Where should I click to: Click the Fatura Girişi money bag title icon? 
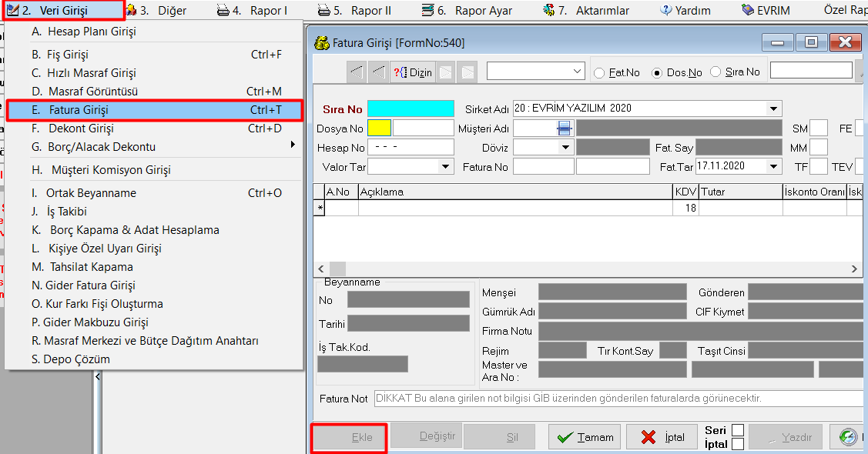(x=322, y=42)
